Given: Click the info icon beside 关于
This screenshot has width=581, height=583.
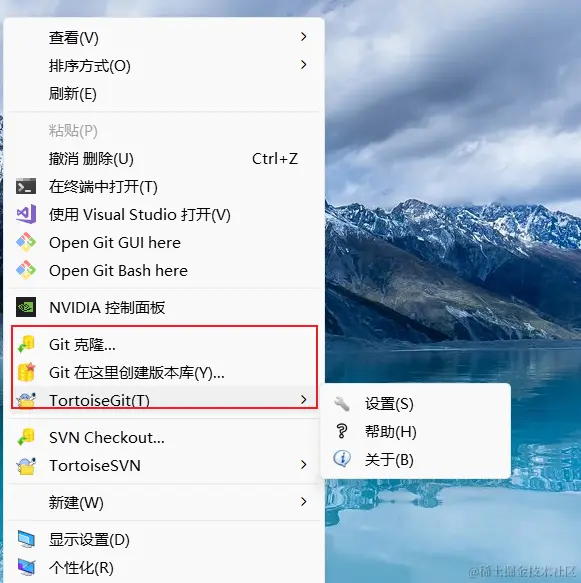Looking at the screenshot, I should (342, 459).
